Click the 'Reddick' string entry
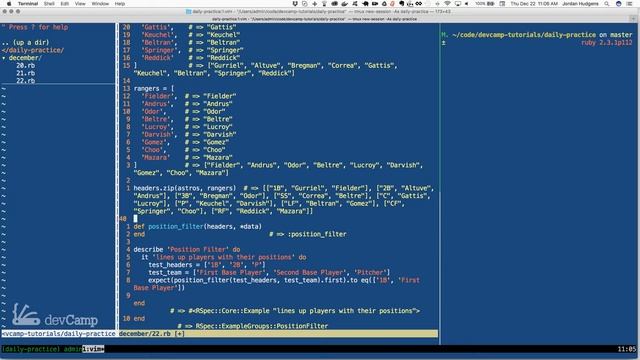The width and height of the screenshot is (640, 360). click(158, 58)
